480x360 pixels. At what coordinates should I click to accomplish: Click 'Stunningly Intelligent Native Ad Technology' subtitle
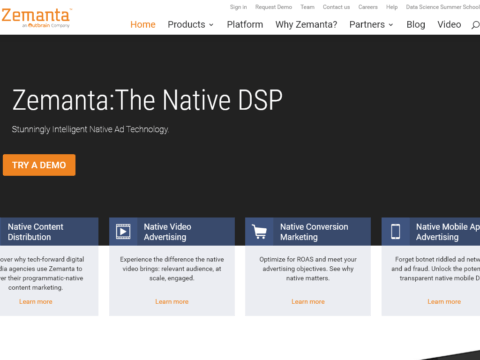point(90,129)
